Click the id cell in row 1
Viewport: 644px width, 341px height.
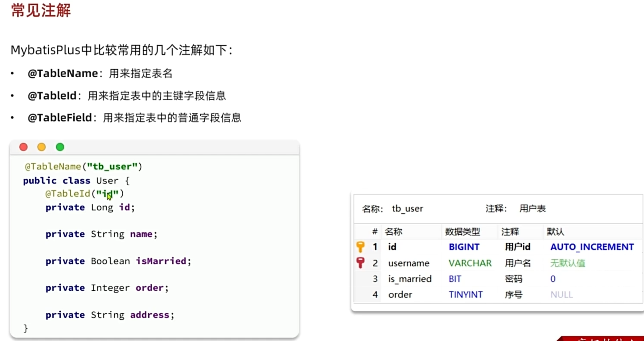tap(392, 247)
